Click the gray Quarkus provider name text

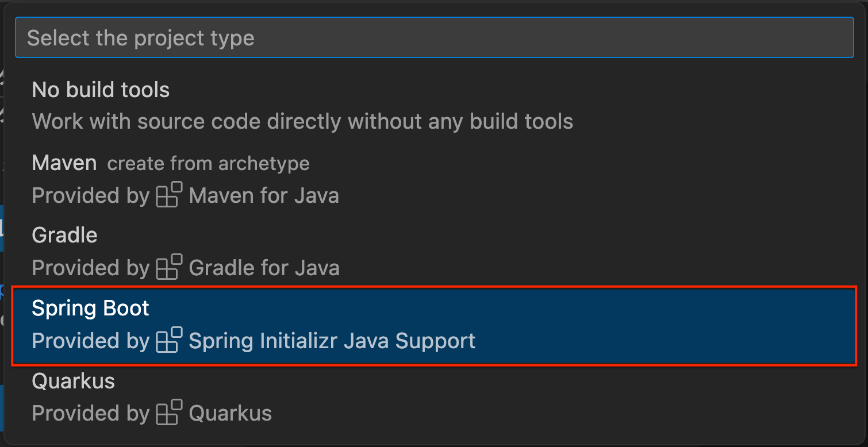[231, 413]
